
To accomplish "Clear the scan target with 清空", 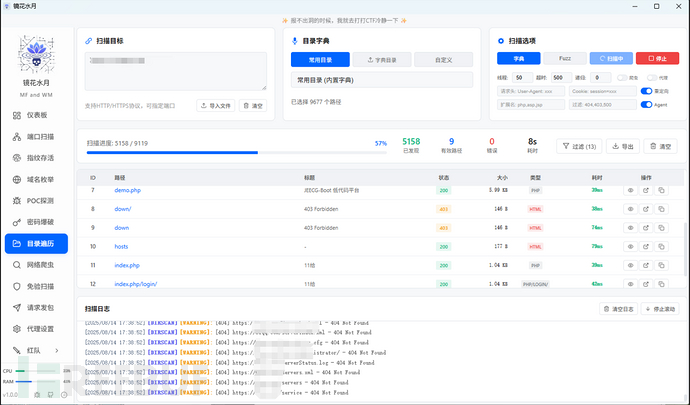I will click(253, 106).
